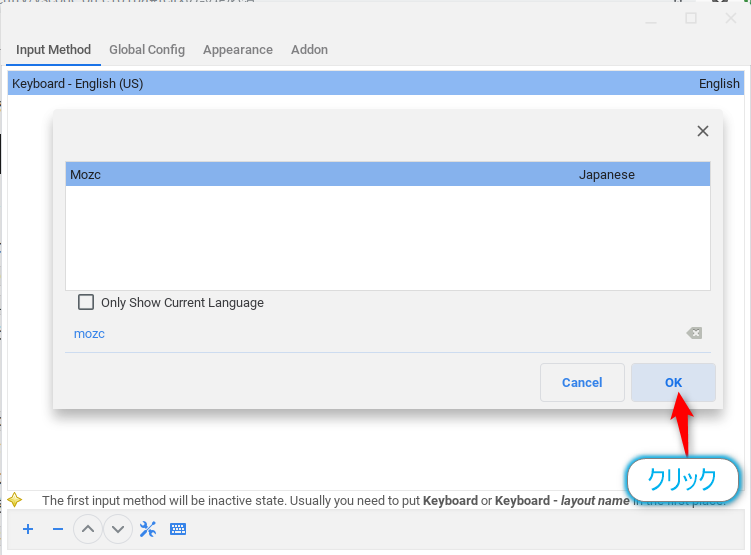Image resolution: width=751 pixels, height=555 pixels.
Task: Move selected input method up with arrow
Action: [88, 529]
